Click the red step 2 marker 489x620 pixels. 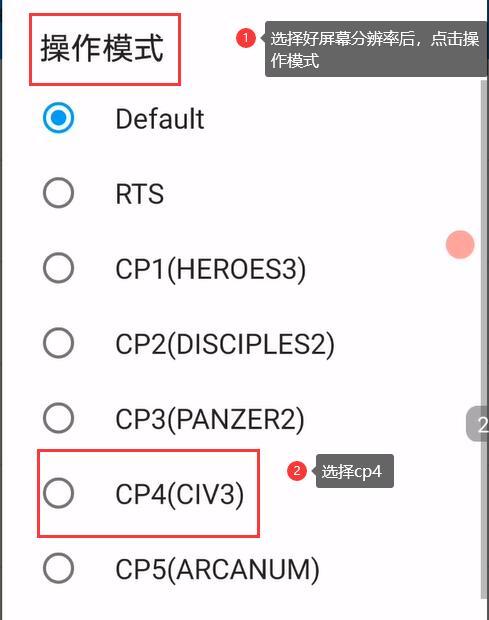tap(297, 471)
